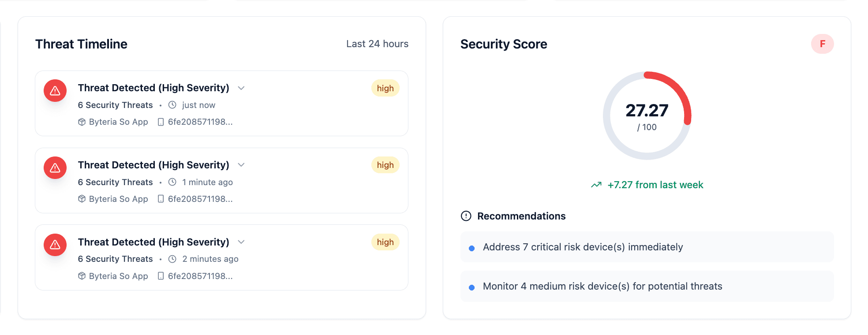Click the F grade badge in Security Score

point(822,44)
